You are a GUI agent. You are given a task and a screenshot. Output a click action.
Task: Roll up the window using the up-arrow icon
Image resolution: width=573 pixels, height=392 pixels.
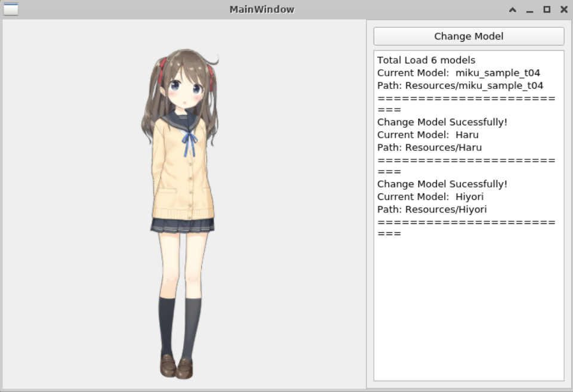[513, 10]
